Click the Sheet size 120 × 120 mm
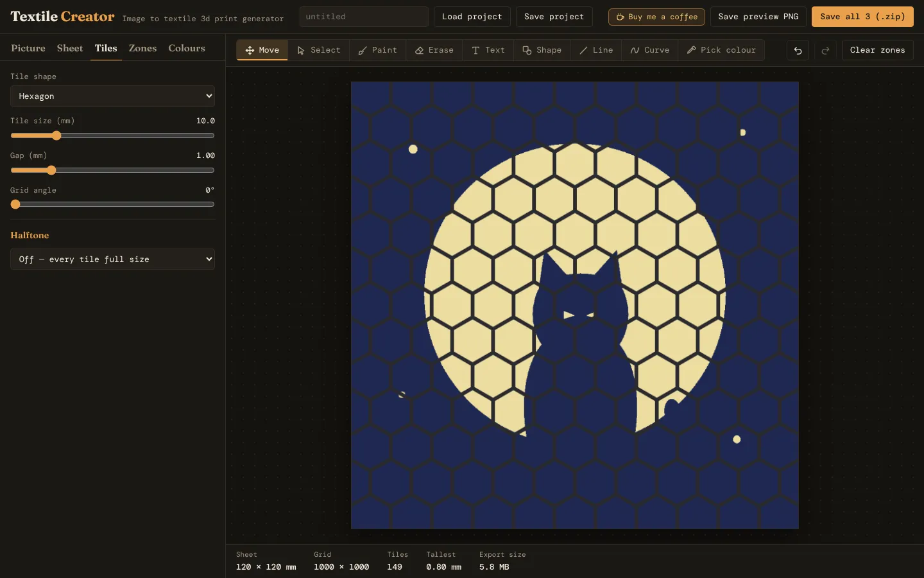924x578 pixels. click(x=266, y=567)
